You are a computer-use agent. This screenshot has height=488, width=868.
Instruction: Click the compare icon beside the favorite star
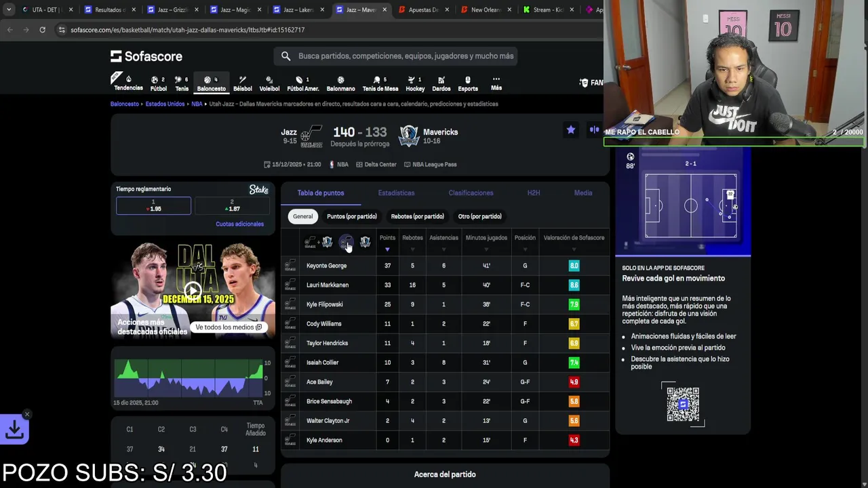tap(594, 129)
